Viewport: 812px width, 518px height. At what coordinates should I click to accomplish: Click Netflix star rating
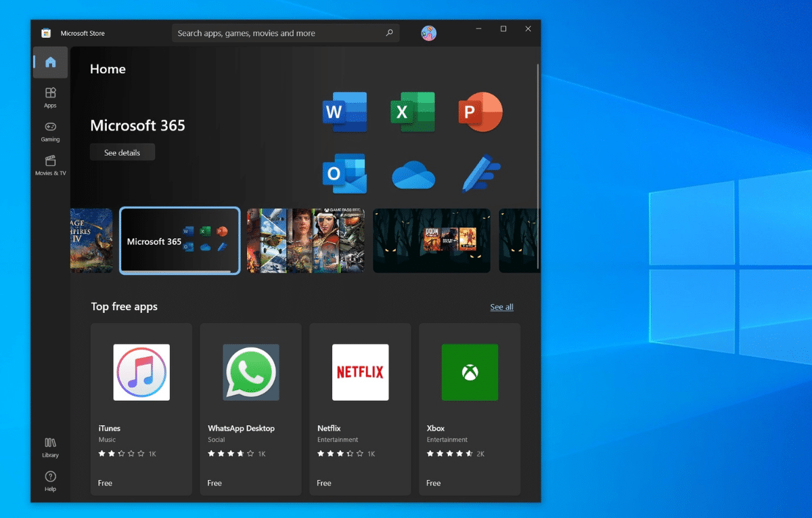340,454
